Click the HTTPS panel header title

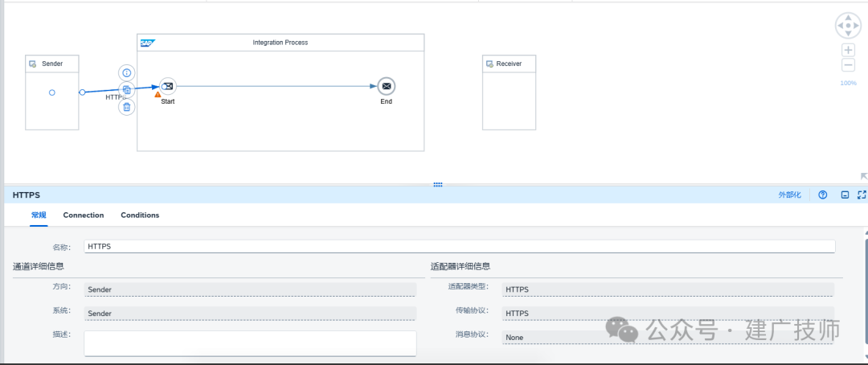(x=26, y=195)
